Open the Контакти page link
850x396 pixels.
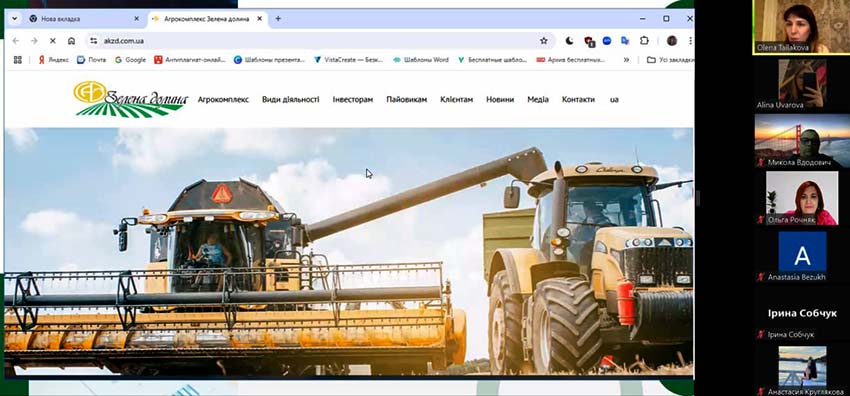pos(578,100)
